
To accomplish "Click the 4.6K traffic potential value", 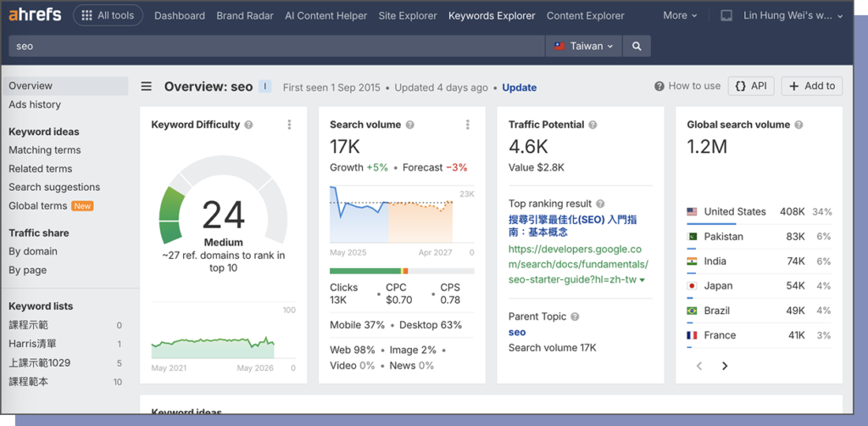I will [528, 147].
